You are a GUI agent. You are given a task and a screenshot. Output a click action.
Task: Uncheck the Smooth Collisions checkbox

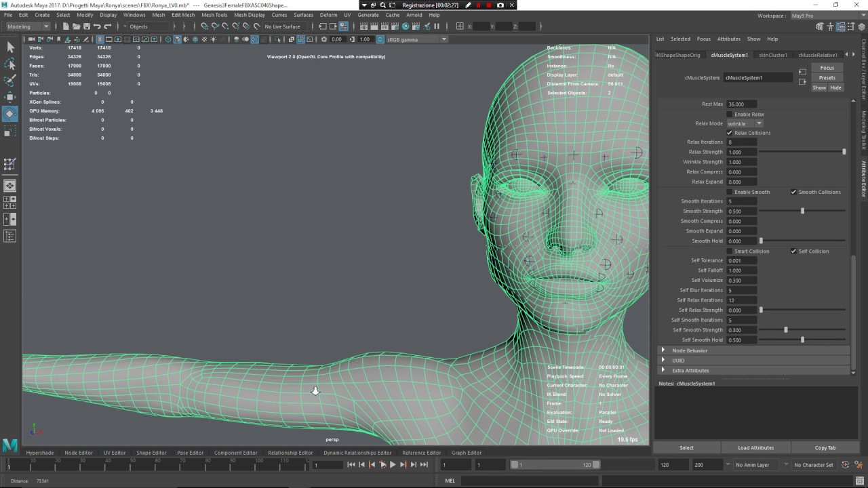coord(793,192)
